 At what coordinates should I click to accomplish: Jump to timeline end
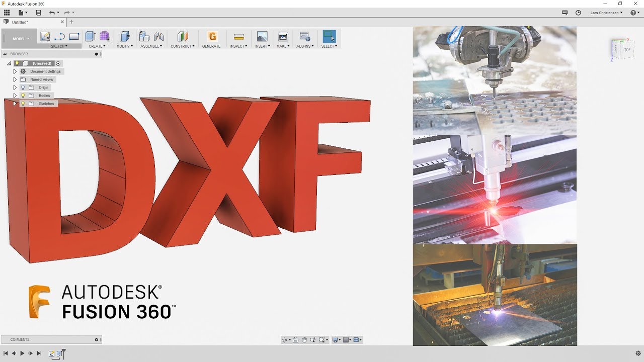[39, 353]
